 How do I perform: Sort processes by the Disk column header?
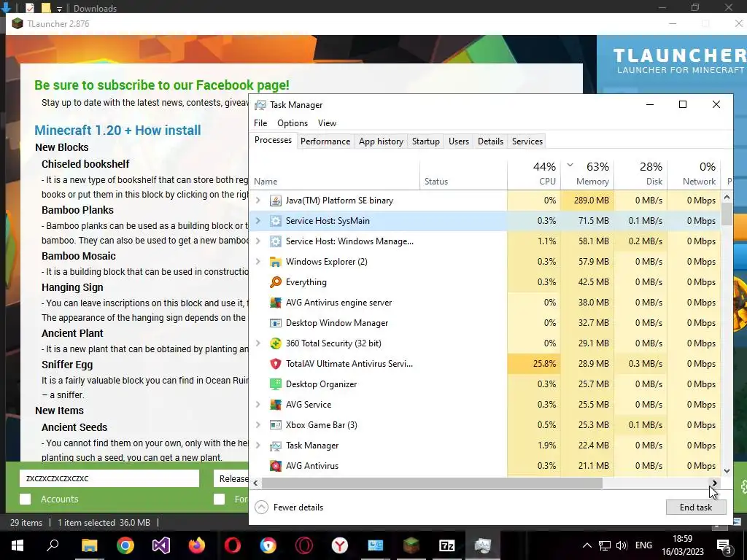pyautogui.click(x=641, y=174)
